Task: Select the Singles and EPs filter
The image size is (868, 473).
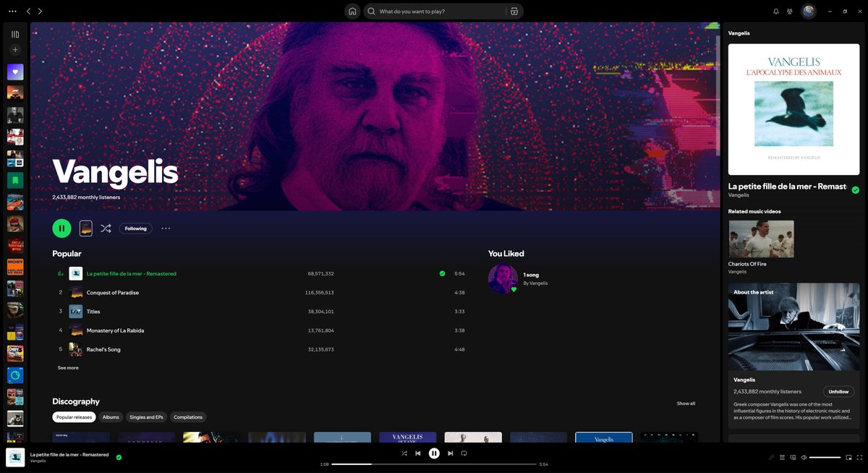Action: (146, 417)
